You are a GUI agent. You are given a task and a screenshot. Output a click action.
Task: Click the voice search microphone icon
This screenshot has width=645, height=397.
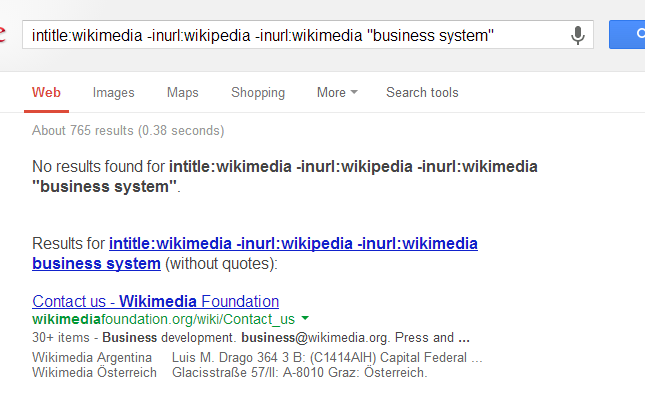click(x=578, y=35)
